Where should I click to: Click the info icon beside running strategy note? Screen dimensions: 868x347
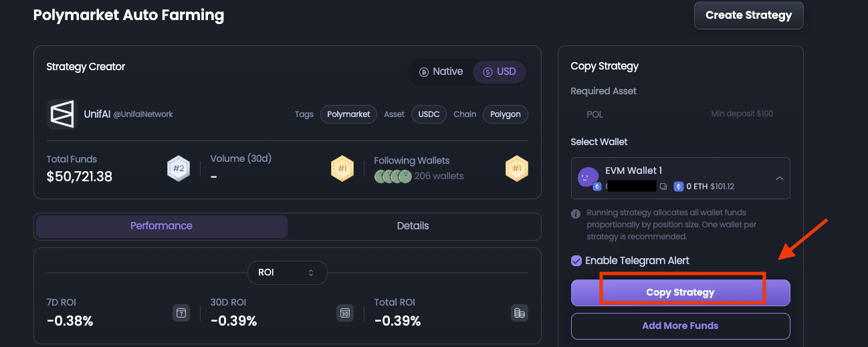coord(576,214)
